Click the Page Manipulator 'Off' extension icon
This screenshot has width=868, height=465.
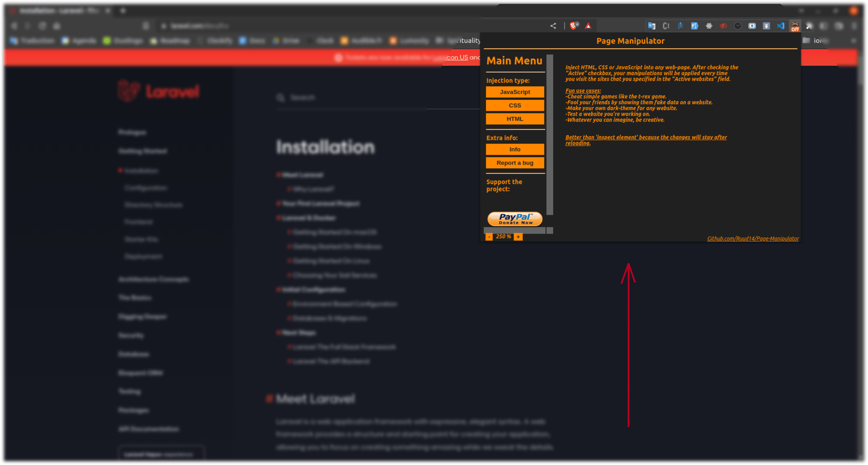pyautogui.click(x=795, y=26)
